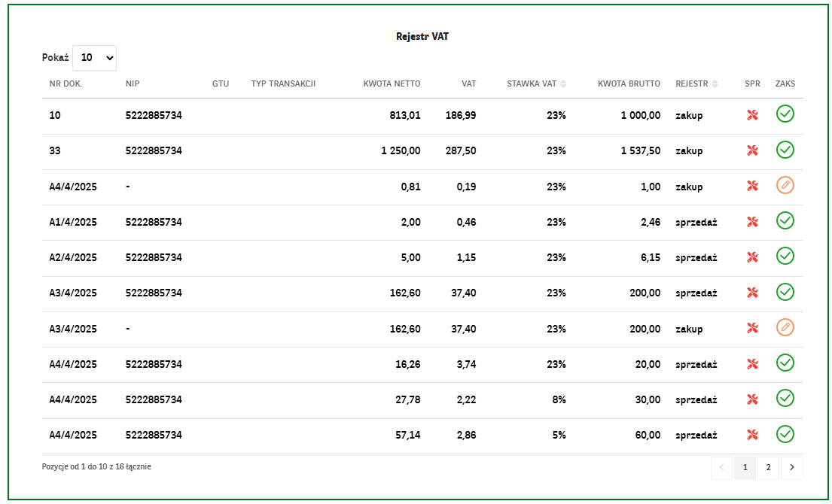This screenshot has width=832, height=504.
Task: Click the NR DOK. column header
Action: tap(66, 83)
